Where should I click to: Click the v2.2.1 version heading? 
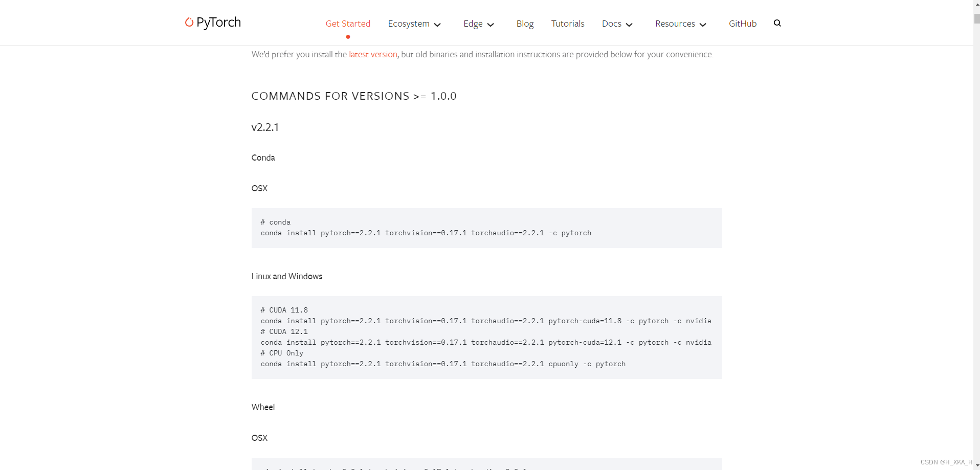coord(265,127)
